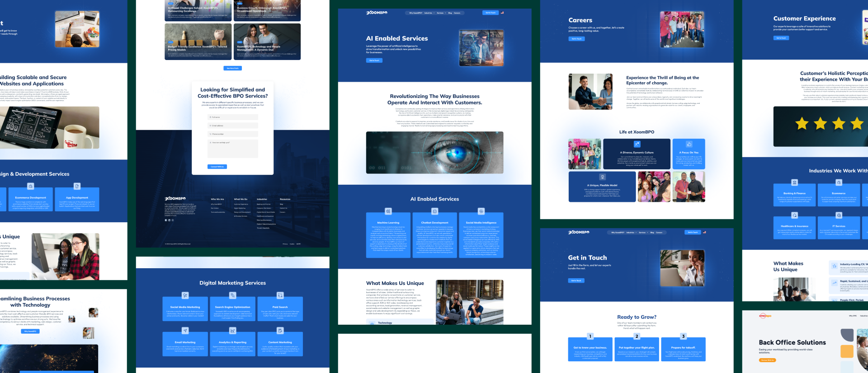This screenshot has width=868, height=373.
Task: Click the Social Media Intelligence icon
Action: click(481, 211)
